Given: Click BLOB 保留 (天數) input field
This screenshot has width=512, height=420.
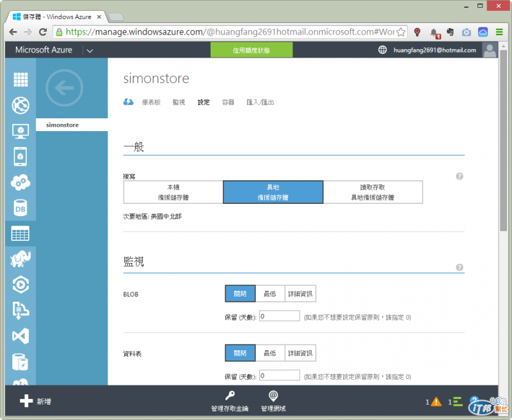Looking at the screenshot, I should click(280, 316).
